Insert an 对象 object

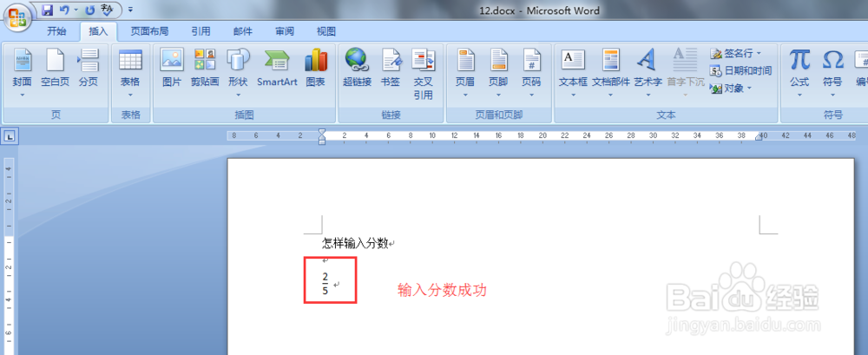click(x=727, y=88)
